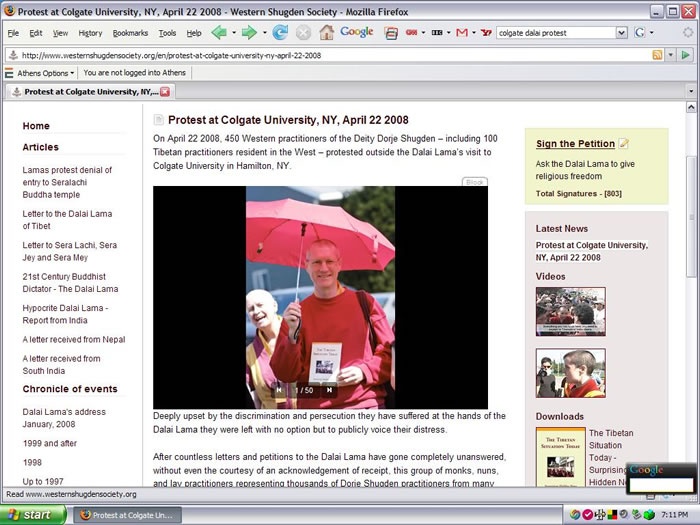Screen dimensions: 700x525
Task: Open the list-all-tabs dropdown arrow
Action: point(691,92)
